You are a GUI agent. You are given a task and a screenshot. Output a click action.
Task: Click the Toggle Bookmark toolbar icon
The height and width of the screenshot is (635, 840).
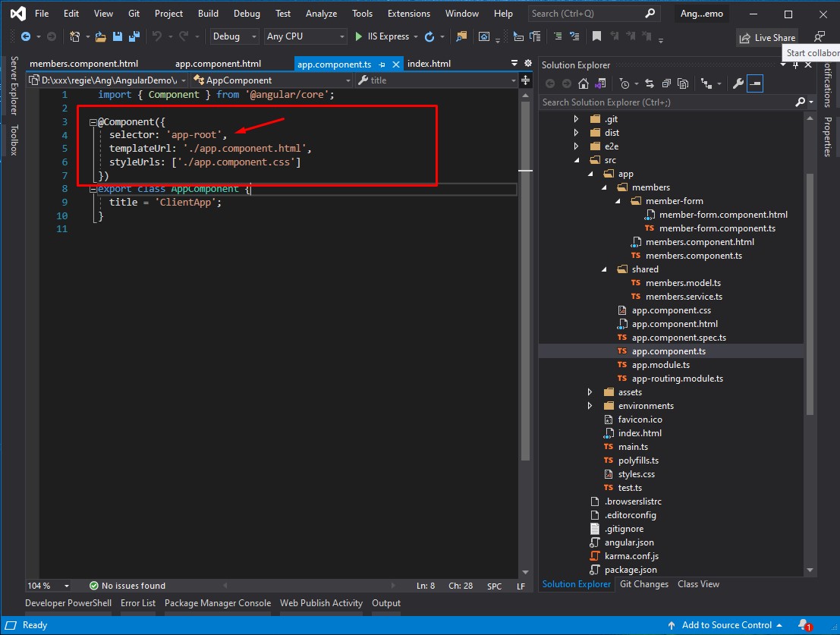click(x=596, y=36)
